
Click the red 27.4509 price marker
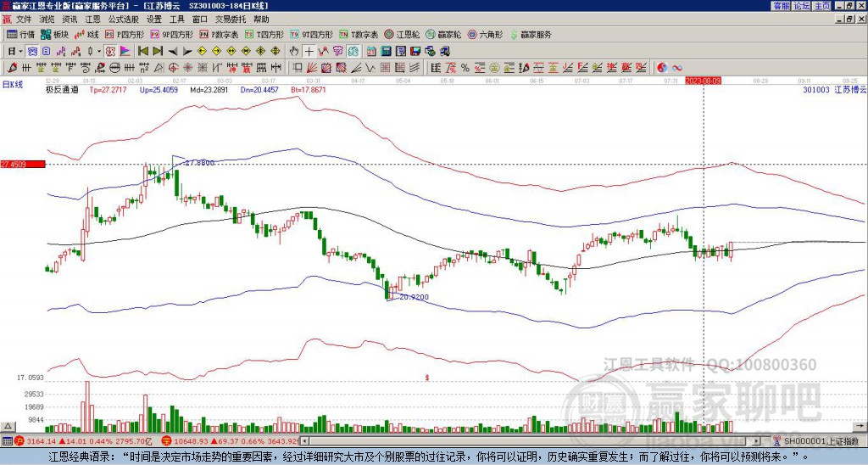click(x=23, y=164)
